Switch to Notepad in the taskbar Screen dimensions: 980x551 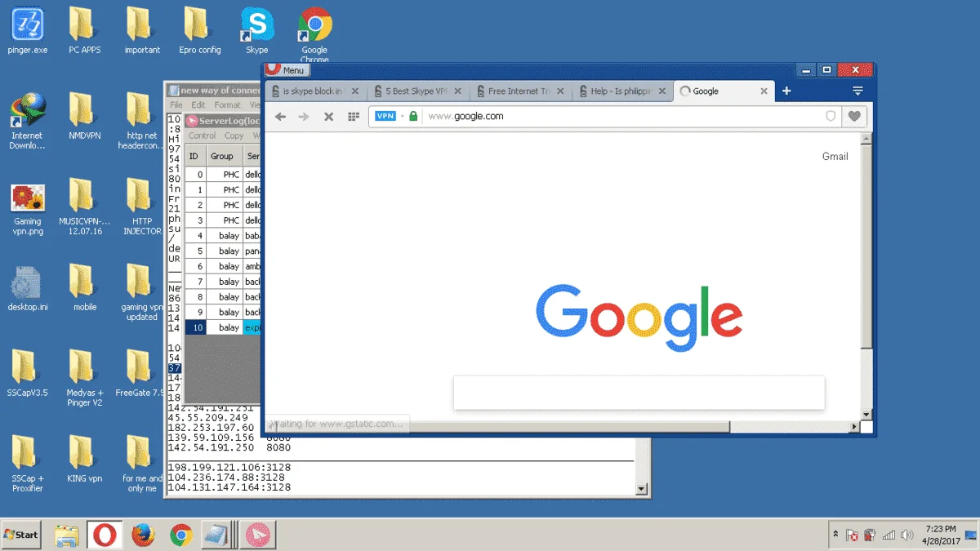pyautogui.click(x=218, y=535)
